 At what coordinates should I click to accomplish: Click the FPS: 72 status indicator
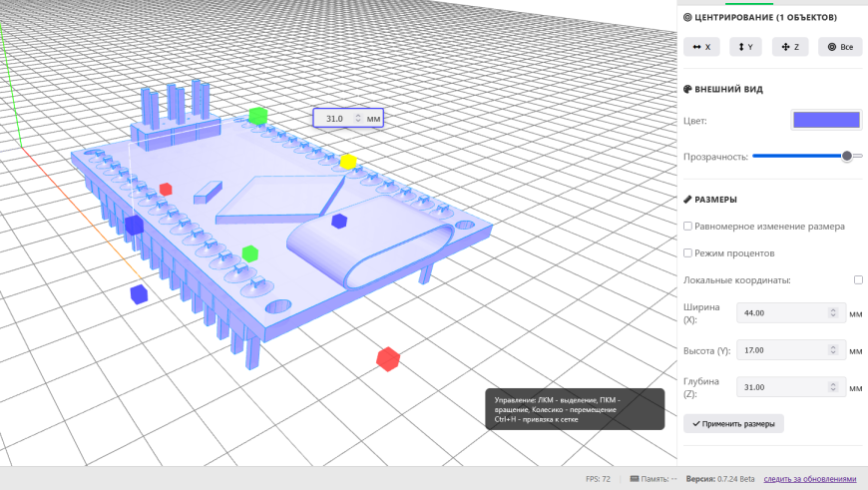(598, 479)
